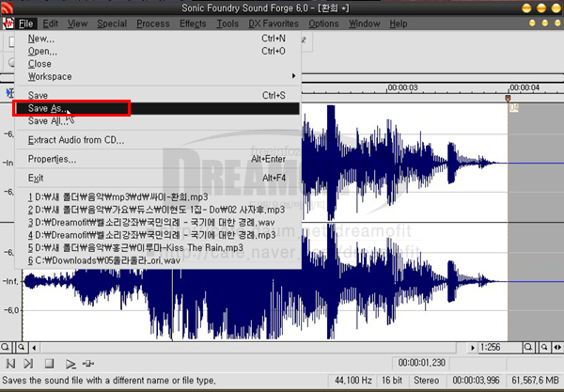Click the 44,100 Hz sample rate status field
564x392 pixels.
(352, 380)
